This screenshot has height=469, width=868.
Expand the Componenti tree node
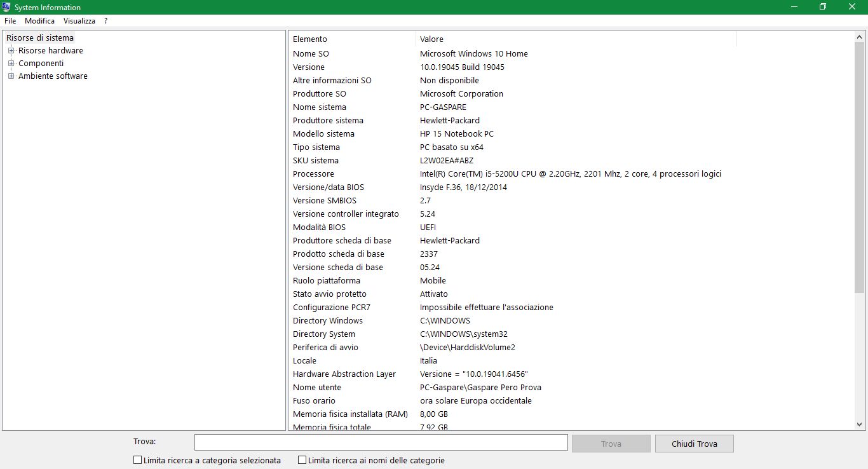point(11,64)
